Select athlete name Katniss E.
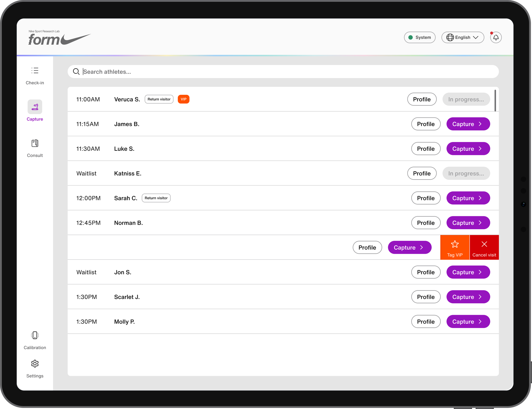The width and height of the screenshot is (532, 409). point(128,173)
